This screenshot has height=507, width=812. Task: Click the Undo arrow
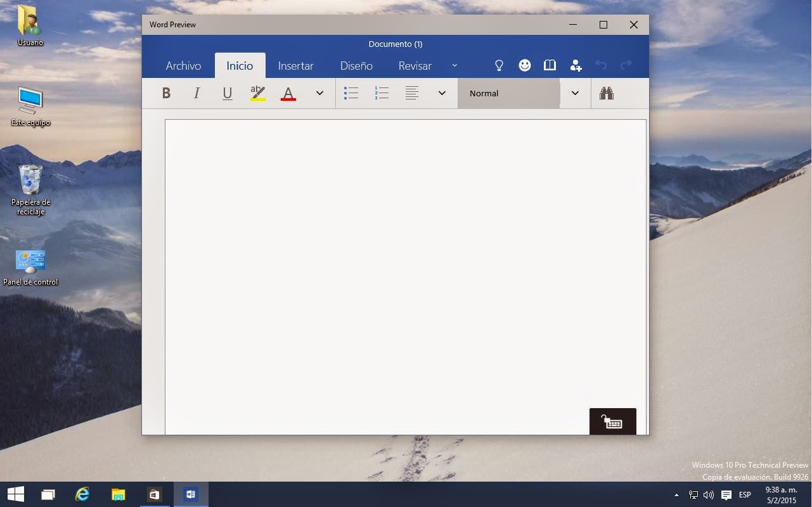(601, 65)
